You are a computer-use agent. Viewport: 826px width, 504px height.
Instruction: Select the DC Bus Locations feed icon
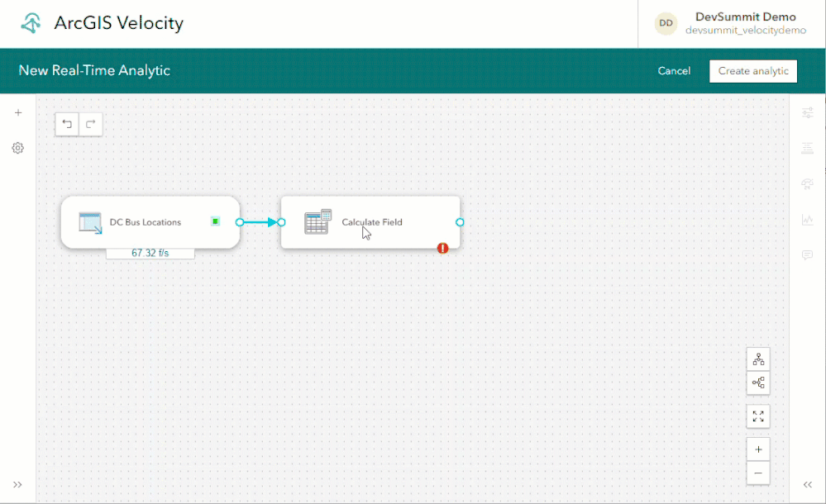pos(90,222)
